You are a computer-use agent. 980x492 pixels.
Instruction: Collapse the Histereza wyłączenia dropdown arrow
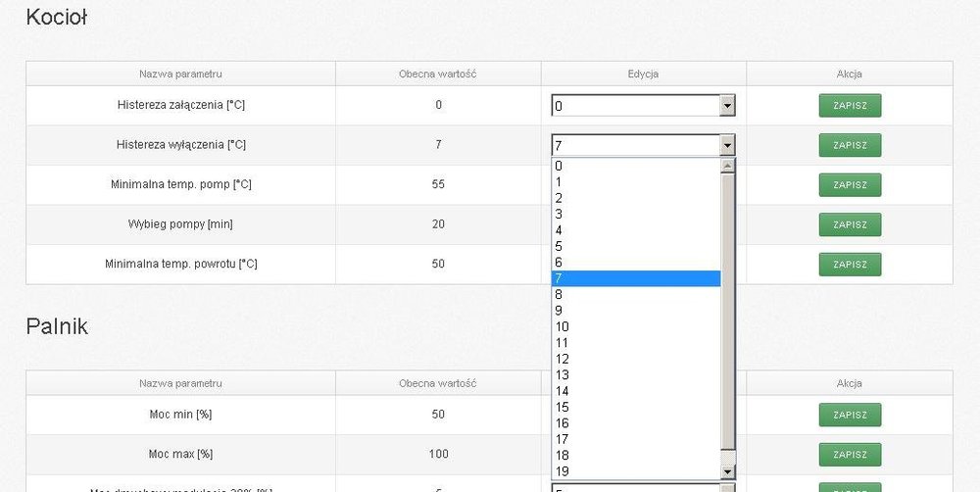click(727, 146)
